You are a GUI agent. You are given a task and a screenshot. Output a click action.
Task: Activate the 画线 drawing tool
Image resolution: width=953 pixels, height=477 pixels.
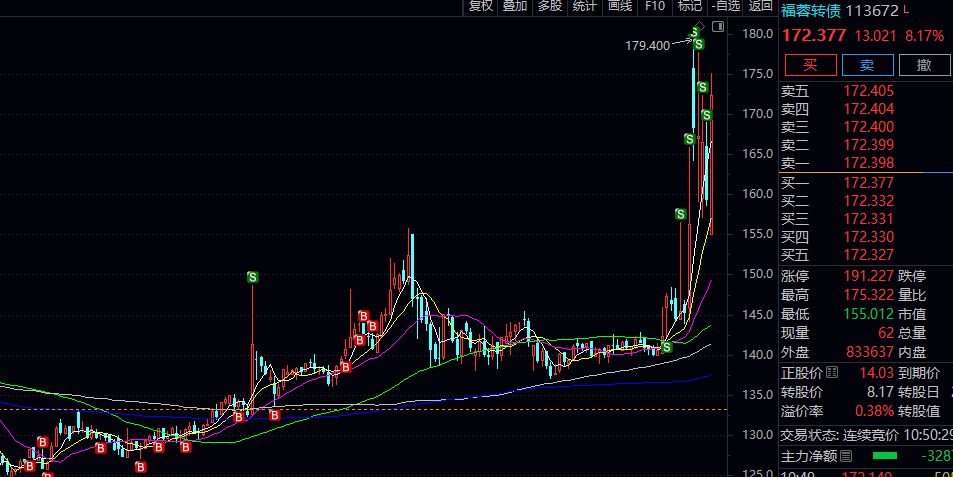click(620, 6)
